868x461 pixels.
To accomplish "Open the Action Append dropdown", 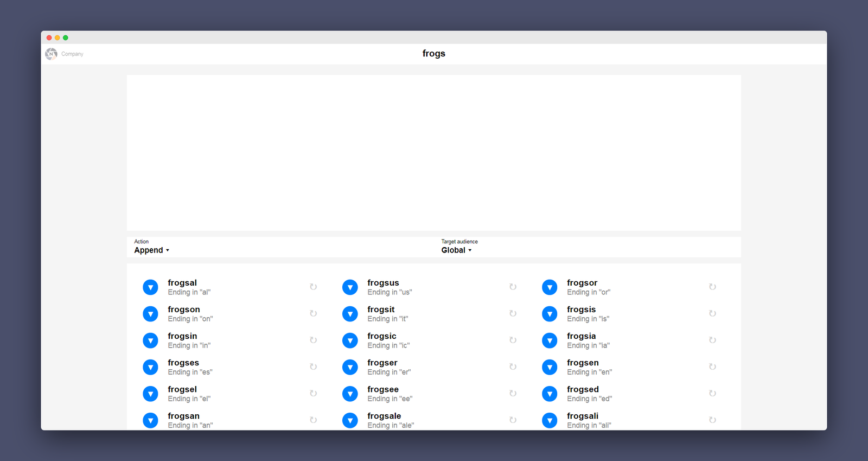I will 152,250.
